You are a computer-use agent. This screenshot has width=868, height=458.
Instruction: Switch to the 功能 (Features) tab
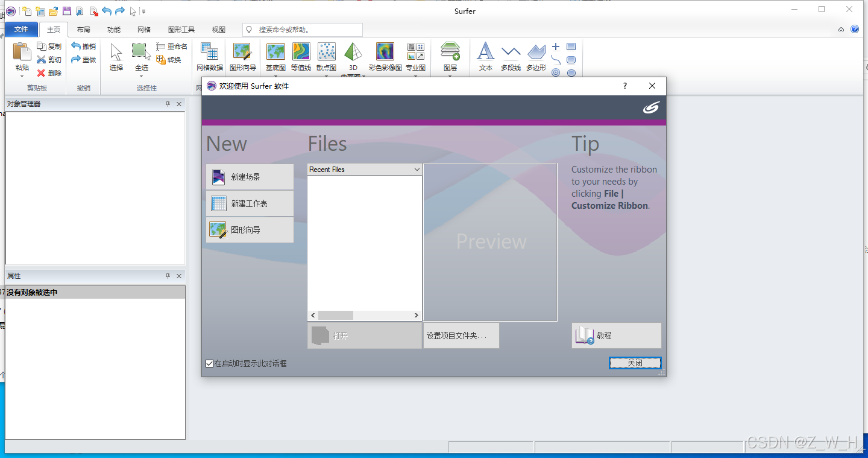click(x=113, y=30)
